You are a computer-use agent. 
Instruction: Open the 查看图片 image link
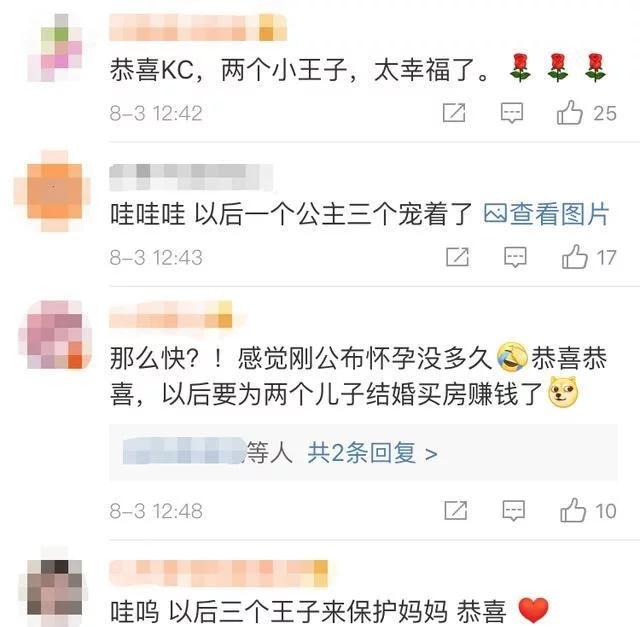pyautogui.click(x=546, y=213)
